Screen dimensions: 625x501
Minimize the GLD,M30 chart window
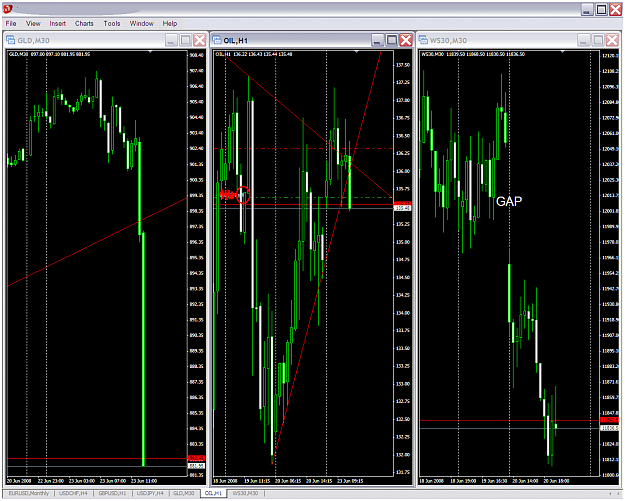point(171,40)
